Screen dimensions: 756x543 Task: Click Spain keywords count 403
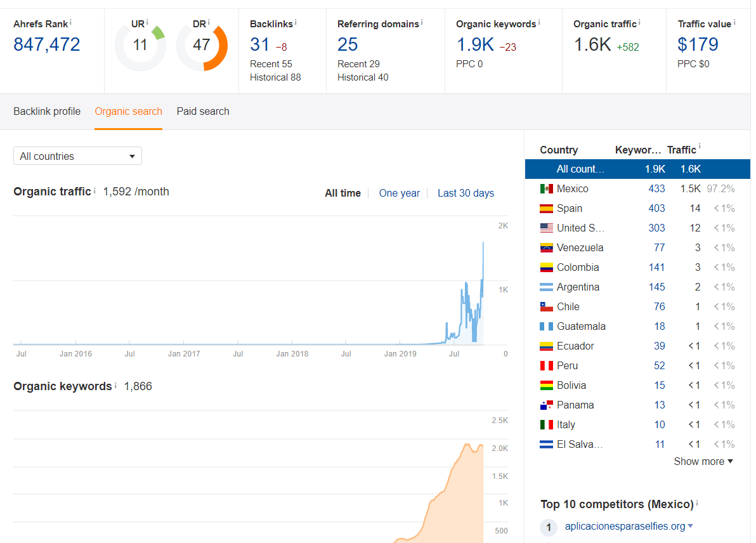[656, 208]
